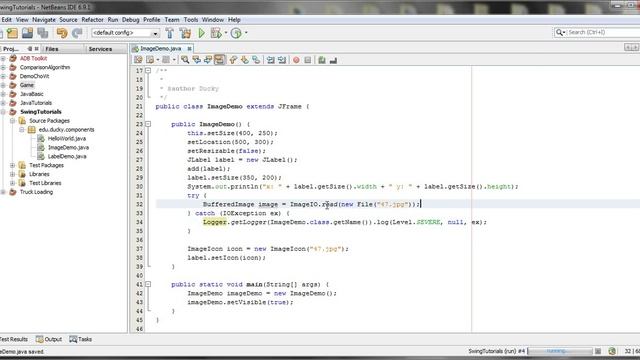Screen dimensions: 640x360
Task: Collapse the edu.ducky.components package
Action: click(22, 130)
